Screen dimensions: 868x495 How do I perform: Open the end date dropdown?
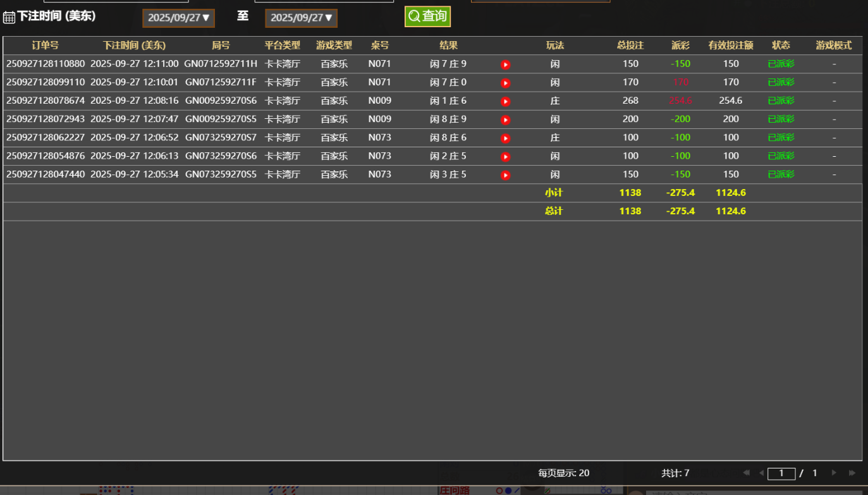coord(301,18)
